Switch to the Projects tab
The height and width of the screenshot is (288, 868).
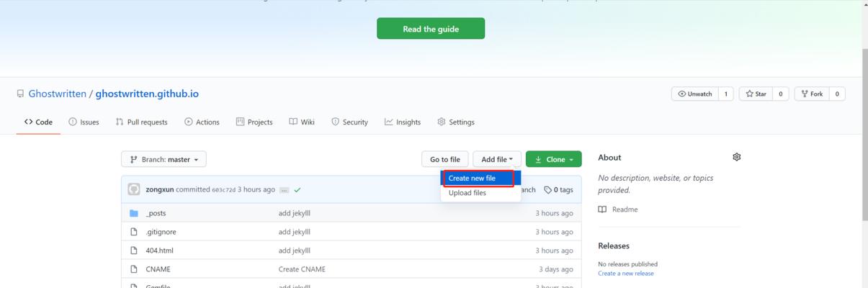point(254,122)
